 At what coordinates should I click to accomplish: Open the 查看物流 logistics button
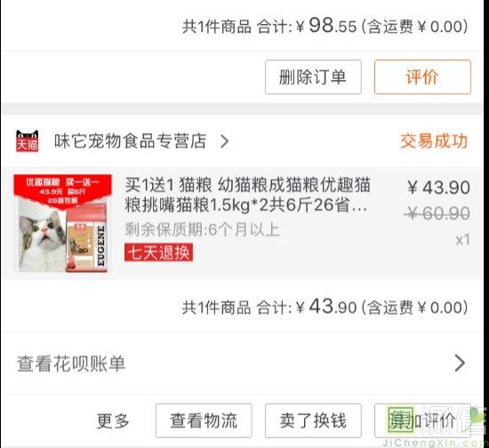[x=204, y=420]
